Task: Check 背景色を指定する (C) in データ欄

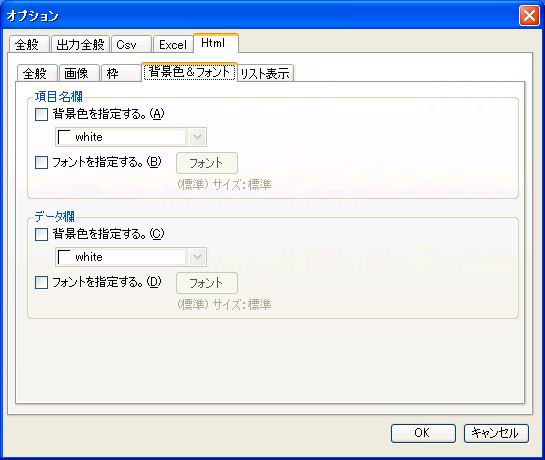Action: [x=41, y=234]
